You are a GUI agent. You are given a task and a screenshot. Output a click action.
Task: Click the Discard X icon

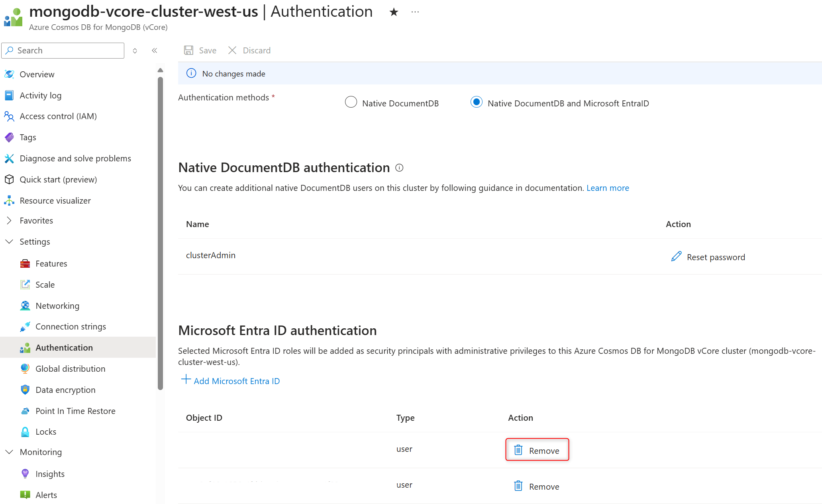(232, 50)
